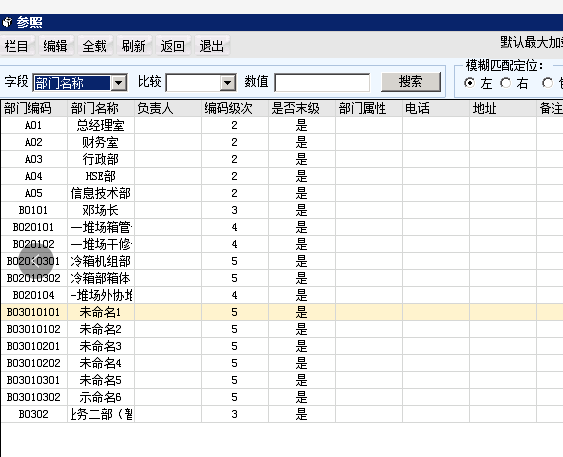Click 退出 to exit the dialog

212,46
